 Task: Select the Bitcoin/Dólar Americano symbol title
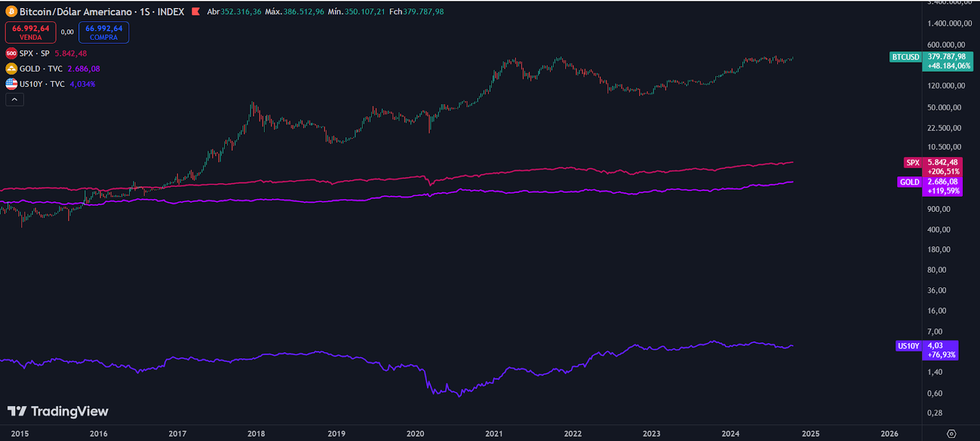pos(75,12)
